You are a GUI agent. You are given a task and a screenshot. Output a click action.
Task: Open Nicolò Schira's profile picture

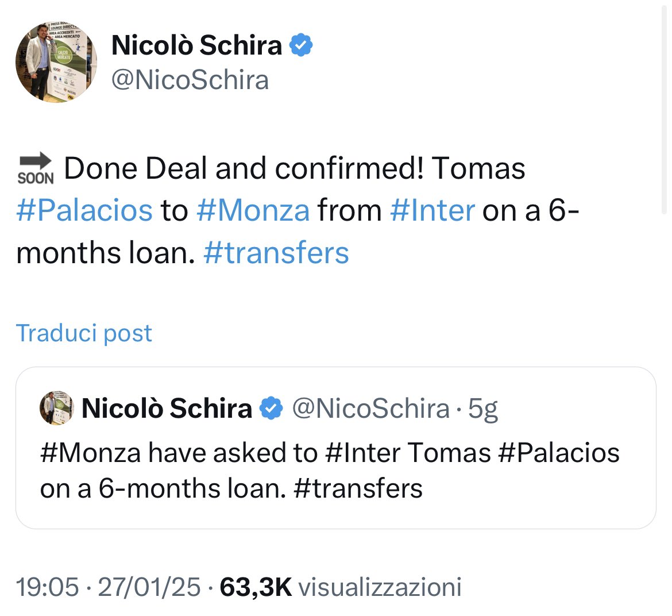coord(56,62)
